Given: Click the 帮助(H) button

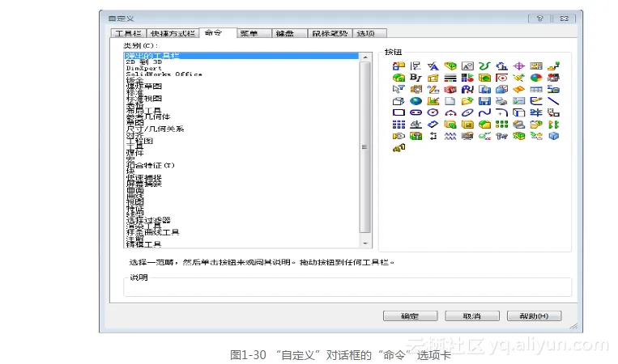Looking at the screenshot, I should 534,316.
